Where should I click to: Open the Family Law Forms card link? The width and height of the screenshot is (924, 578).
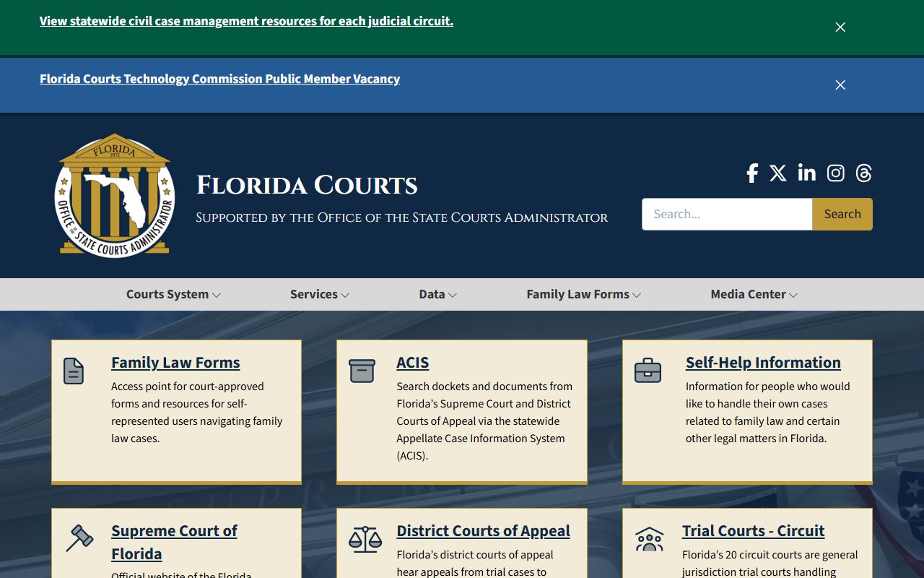pyautogui.click(x=175, y=363)
